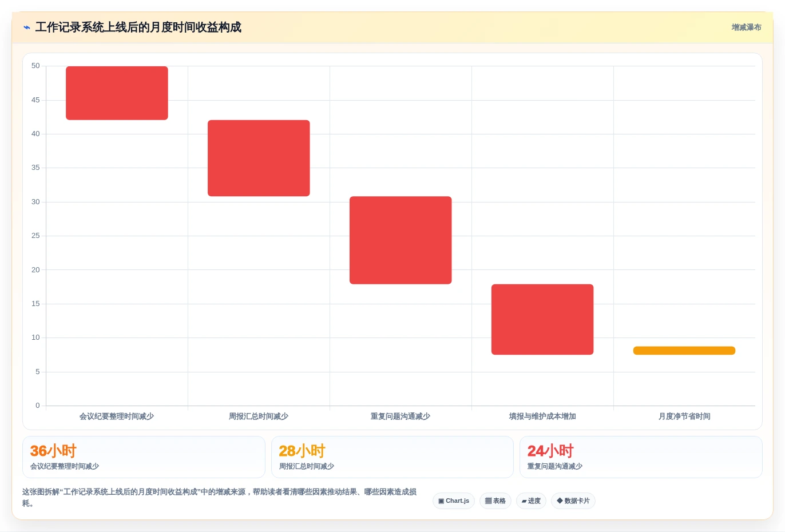Image resolution: width=785 pixels, height=532 pixels.
Task: Click x-axis label 填报与维护成本增加
Action: (x=542, y=416)
